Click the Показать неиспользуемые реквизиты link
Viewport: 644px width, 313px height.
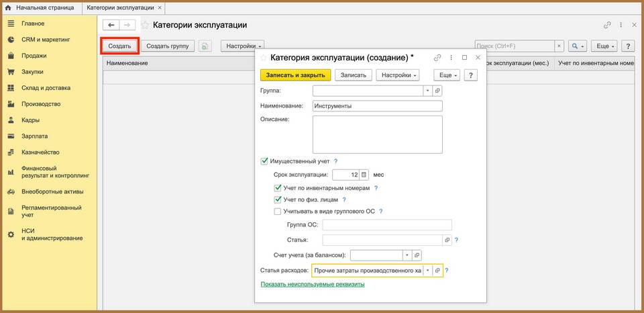tap(312, 285)
